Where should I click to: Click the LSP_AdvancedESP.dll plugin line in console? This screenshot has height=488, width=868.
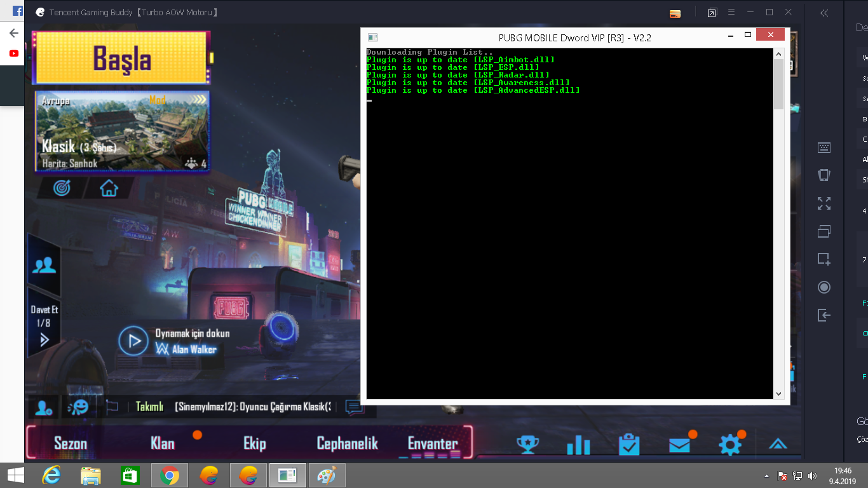click(x=473, y=90)
